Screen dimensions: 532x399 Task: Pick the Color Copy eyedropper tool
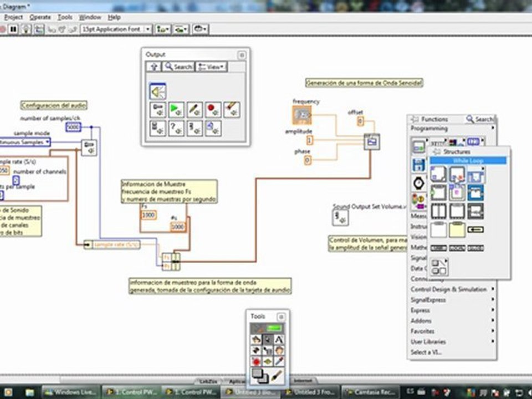279,362
